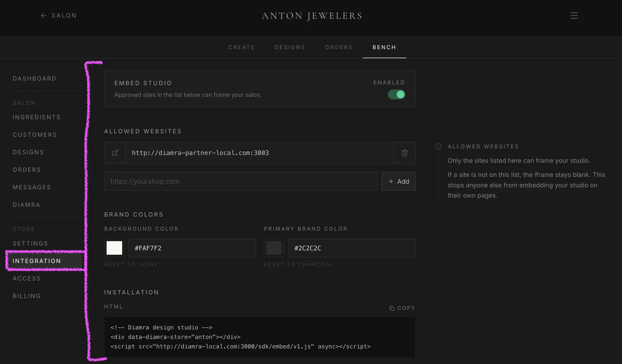
Task: Click Reset to Ivory
Action: point(131,265)
